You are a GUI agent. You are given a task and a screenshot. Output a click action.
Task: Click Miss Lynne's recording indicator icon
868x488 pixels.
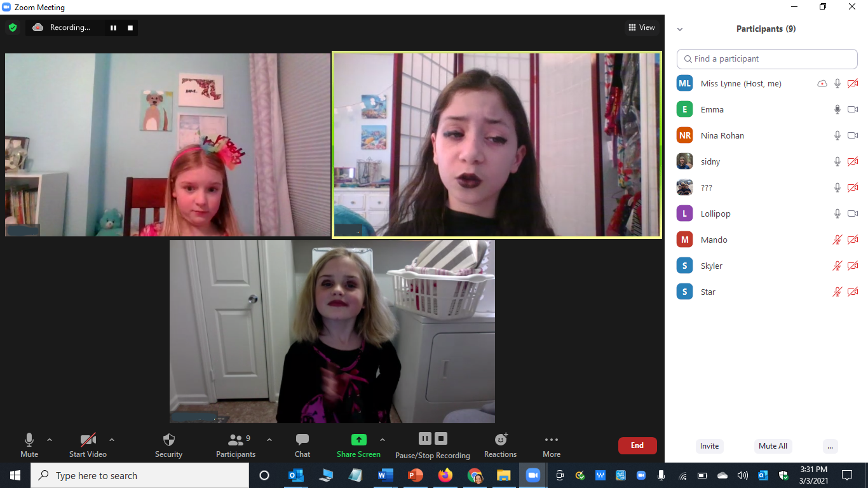[822, 83]
